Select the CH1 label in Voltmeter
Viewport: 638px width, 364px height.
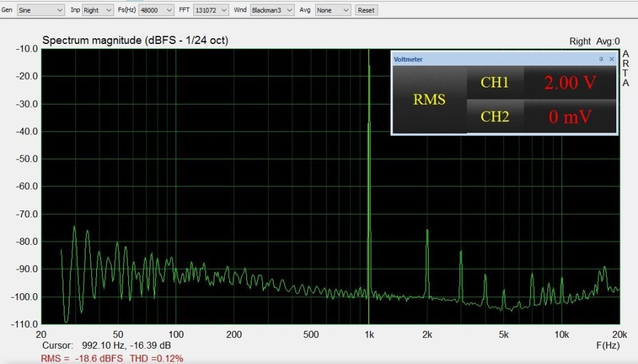tap(494, 82)
